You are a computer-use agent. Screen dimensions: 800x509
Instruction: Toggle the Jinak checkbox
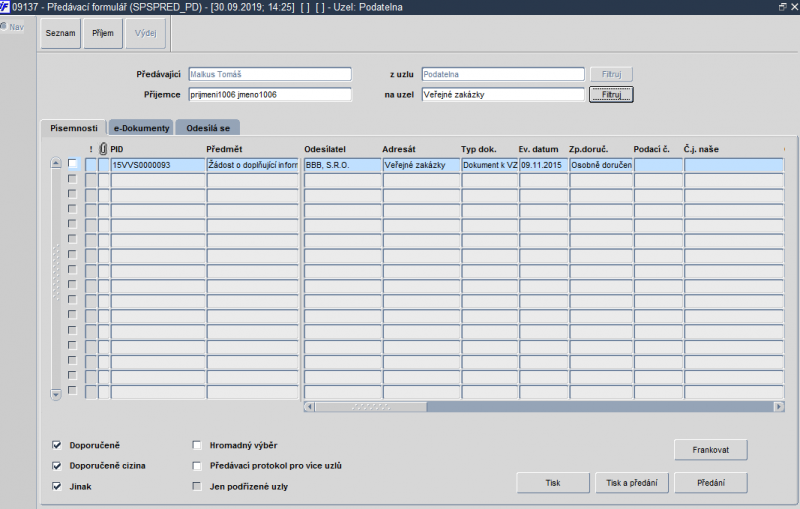pyautogui.click(x=57, y=487)
